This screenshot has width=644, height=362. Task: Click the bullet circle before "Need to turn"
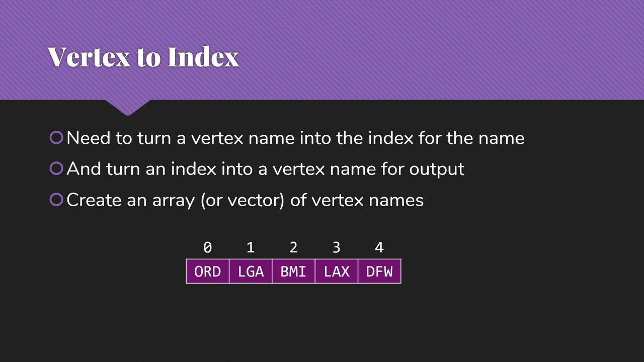tap(56, 138)
